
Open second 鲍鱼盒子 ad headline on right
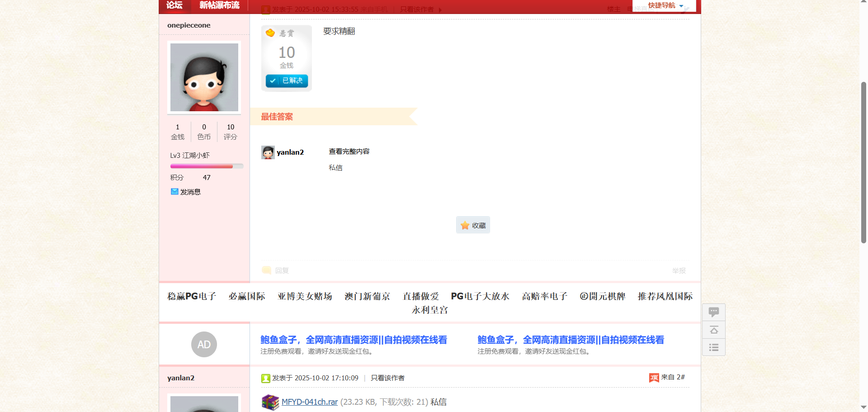pos(571,340)
